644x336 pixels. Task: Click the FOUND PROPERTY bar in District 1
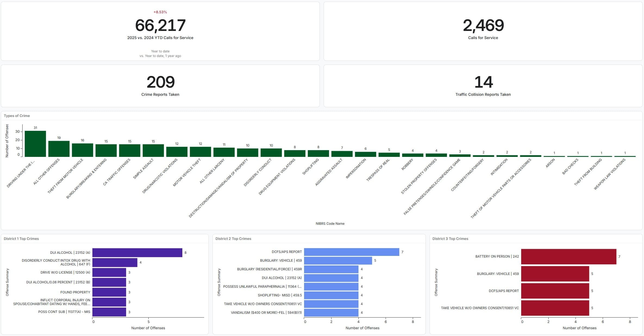pos(109,292)
